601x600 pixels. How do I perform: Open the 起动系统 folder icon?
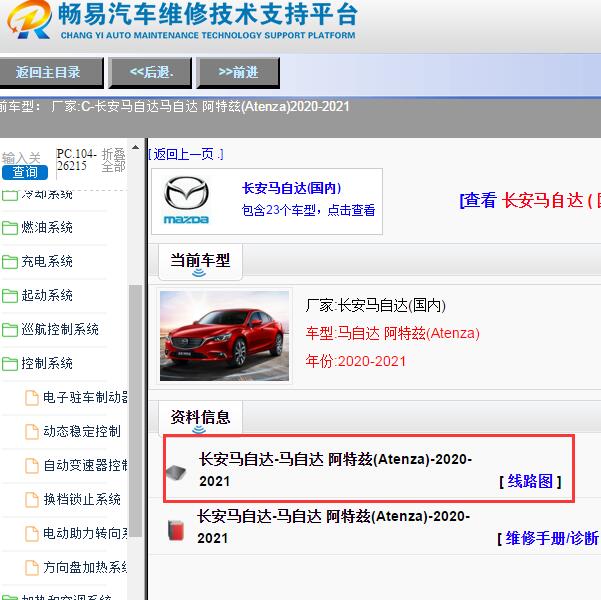pyautogui.click(x=10, y=296)
